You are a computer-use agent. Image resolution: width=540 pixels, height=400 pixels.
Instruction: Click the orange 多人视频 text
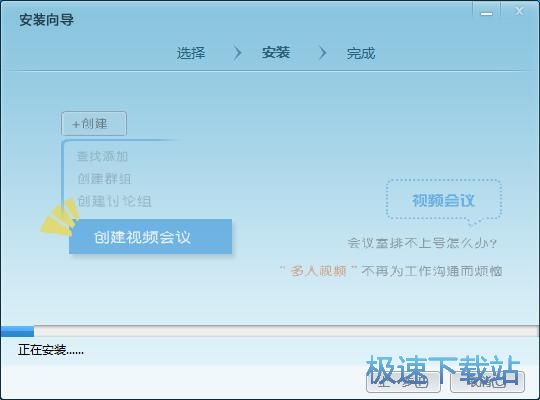point(318,271)
